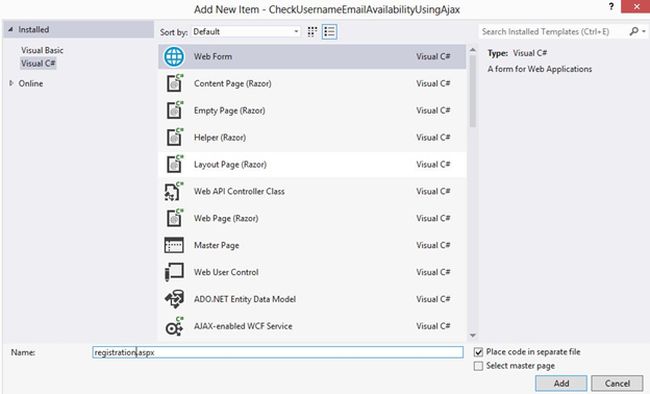Open search options dropdown arrow
This screenshot has height=394, width=650.
click(x=644, y=31)
